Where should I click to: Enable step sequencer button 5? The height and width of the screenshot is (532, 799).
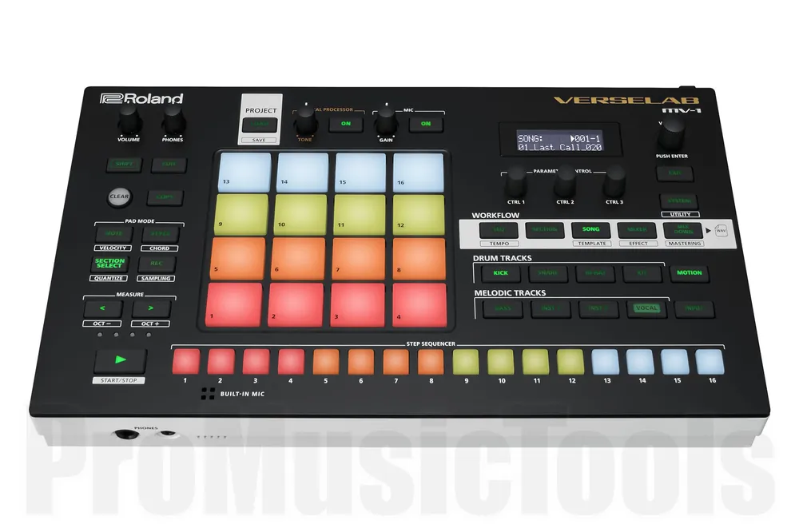pos(326,361)
